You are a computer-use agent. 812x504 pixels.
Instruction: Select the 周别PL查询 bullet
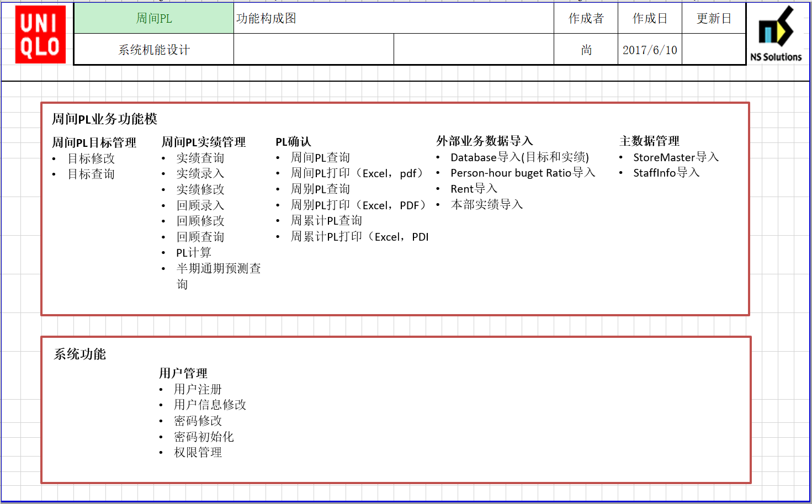tap(320, 189)
